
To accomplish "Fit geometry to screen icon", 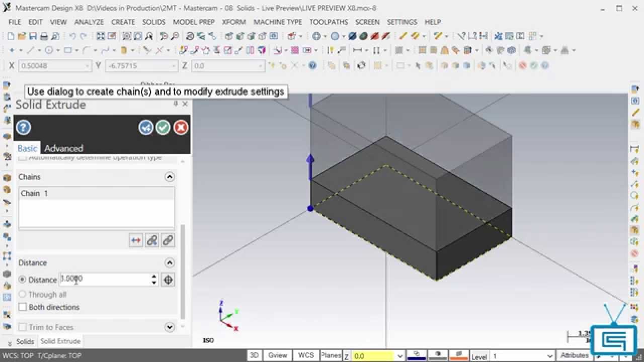I will point(101,36).
